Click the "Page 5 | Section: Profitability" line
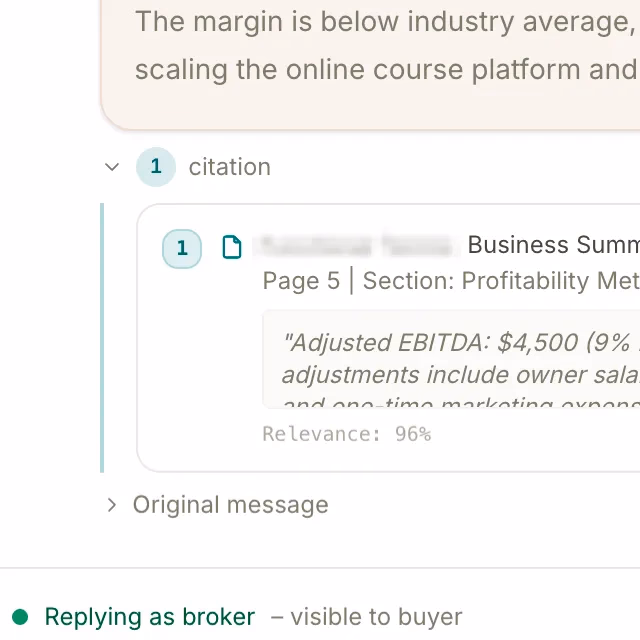The image size is (640, 640). coord(450,281)
